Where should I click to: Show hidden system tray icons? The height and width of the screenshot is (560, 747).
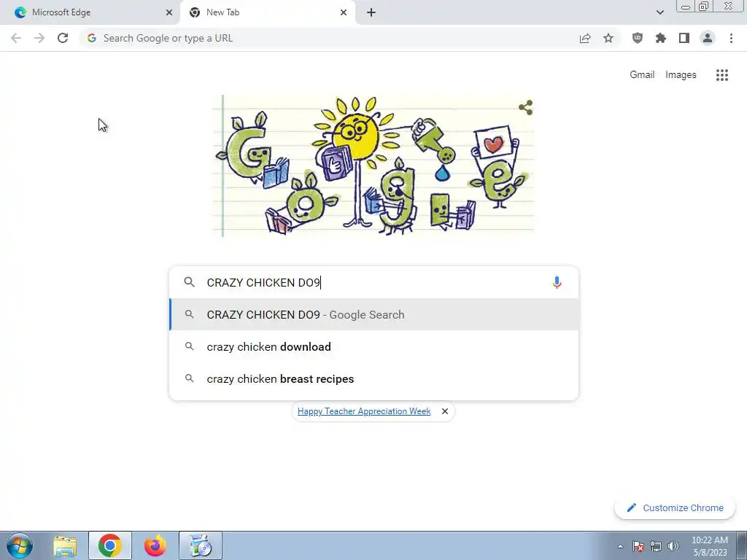(x=620, y=546)
